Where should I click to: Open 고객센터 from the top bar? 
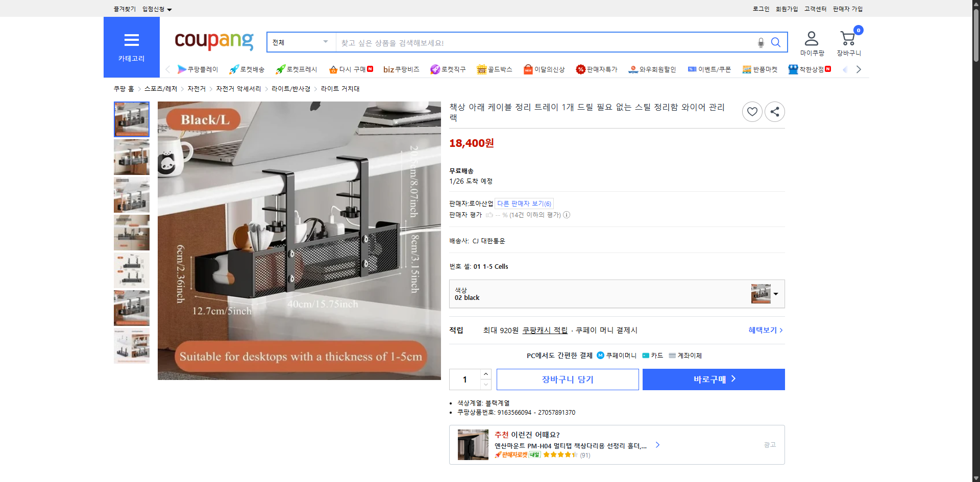[x=815, y=9]
